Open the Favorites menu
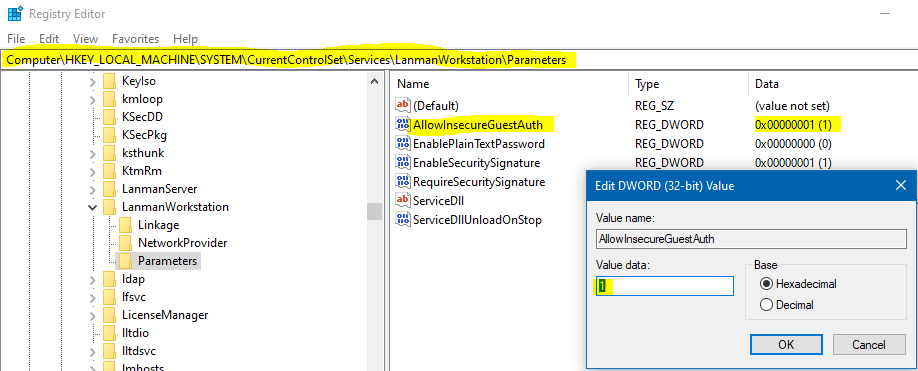 coord(135,39)
